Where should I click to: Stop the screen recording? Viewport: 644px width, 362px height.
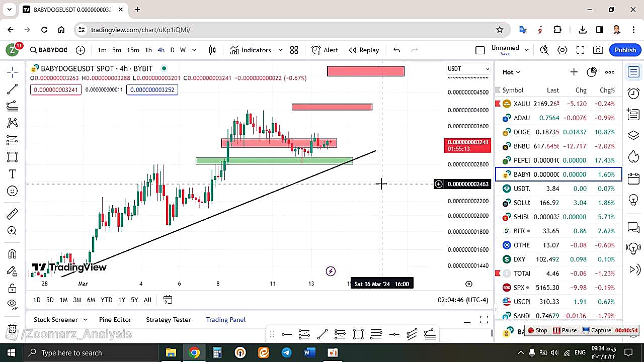coord(537,330)
